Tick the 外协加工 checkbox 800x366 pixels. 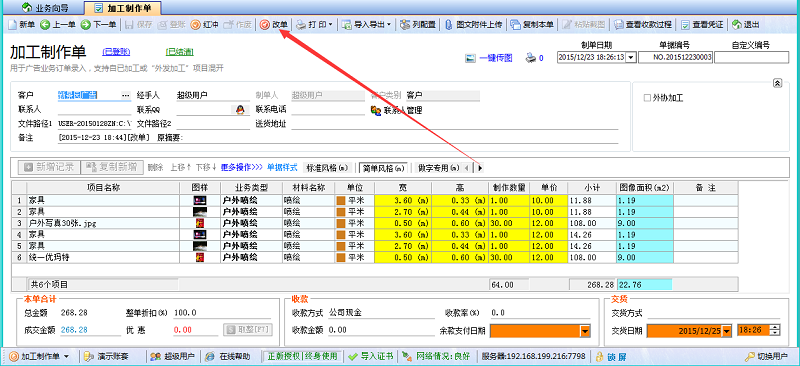coord(647,98)
